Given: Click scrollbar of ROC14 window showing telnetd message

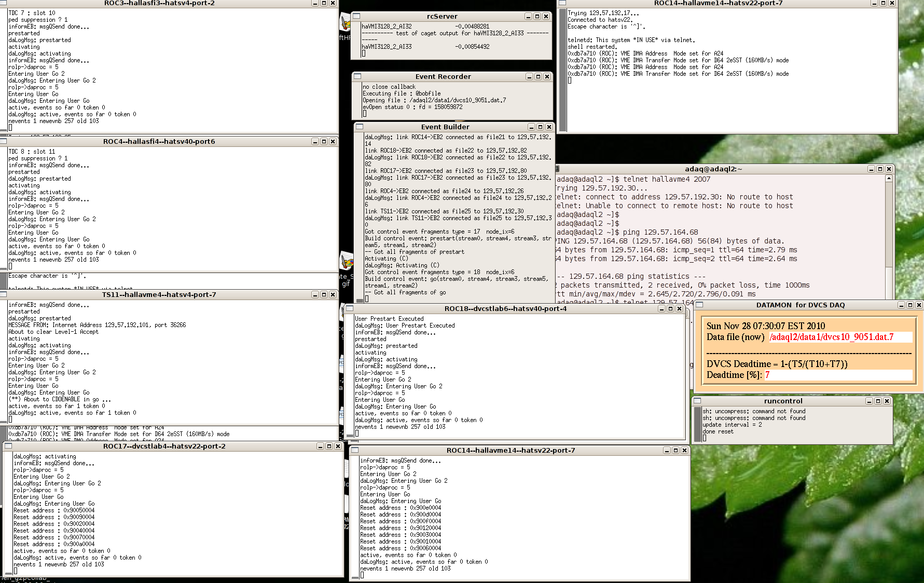Looking at the screenshot, I should click(562, 70).
